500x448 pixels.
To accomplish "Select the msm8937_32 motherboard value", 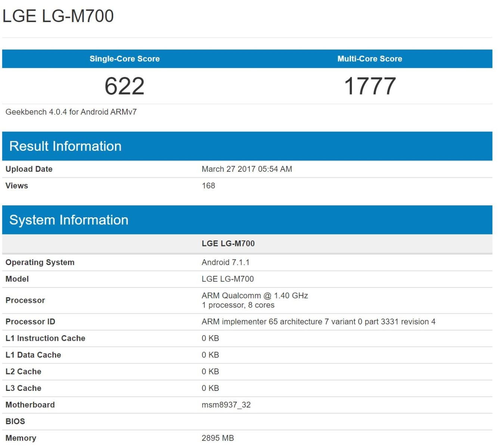I will click(226, 405).
